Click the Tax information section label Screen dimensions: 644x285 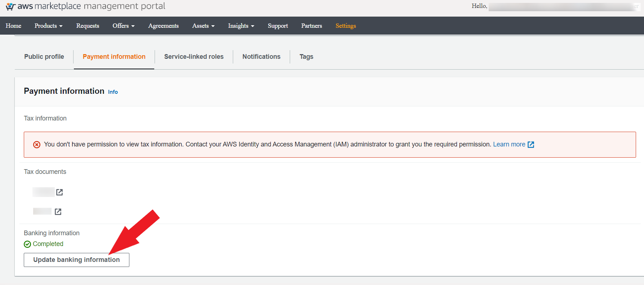[x=45, y=118]
